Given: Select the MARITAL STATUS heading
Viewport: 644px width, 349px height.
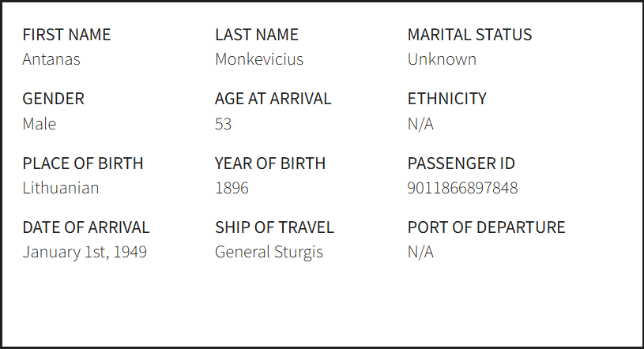Looking at the screenshot, I should click(x=469, y=35).
